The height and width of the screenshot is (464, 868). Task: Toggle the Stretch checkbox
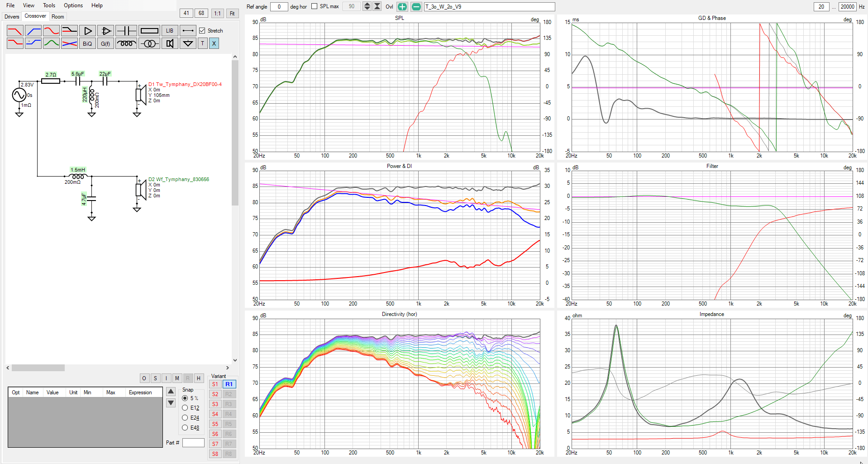202,31
